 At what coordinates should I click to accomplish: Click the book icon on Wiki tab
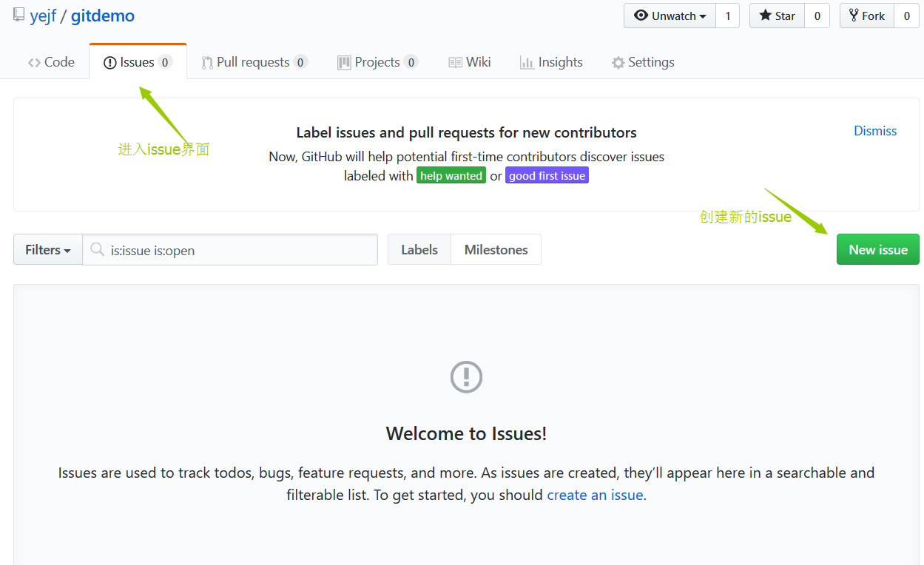click(456, 63)
